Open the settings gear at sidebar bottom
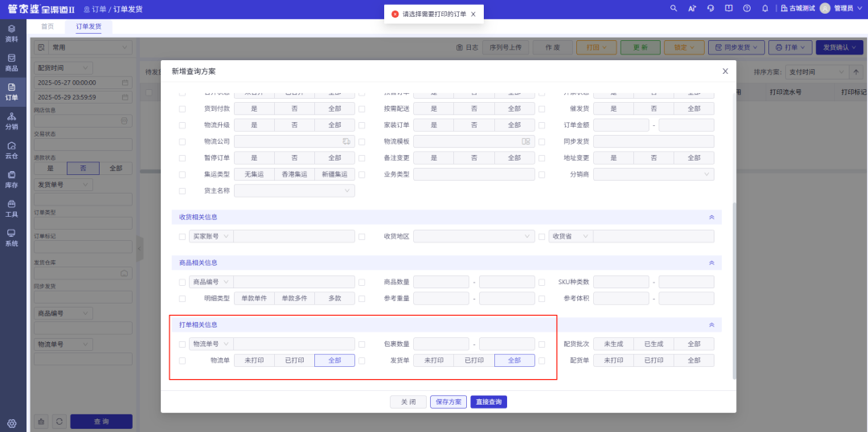 coord(11,423)
